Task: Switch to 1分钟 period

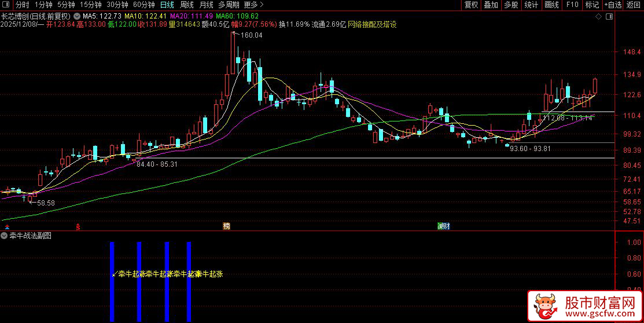Action: click(x=43, y=5)
